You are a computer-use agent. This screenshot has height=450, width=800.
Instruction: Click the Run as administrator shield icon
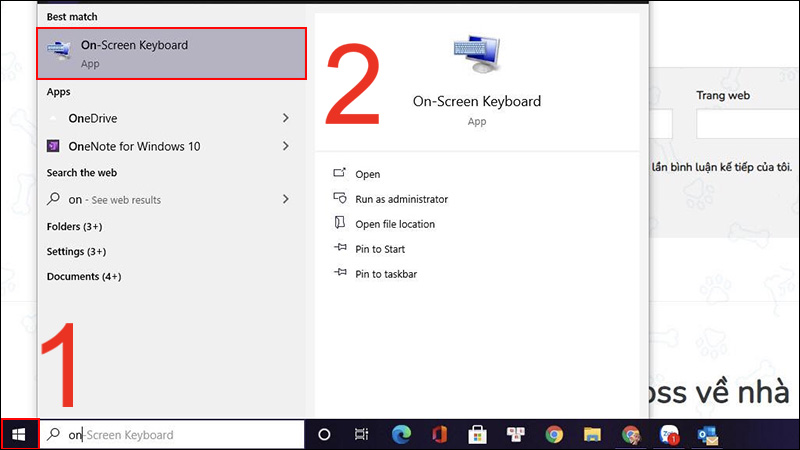pos(340,198)
